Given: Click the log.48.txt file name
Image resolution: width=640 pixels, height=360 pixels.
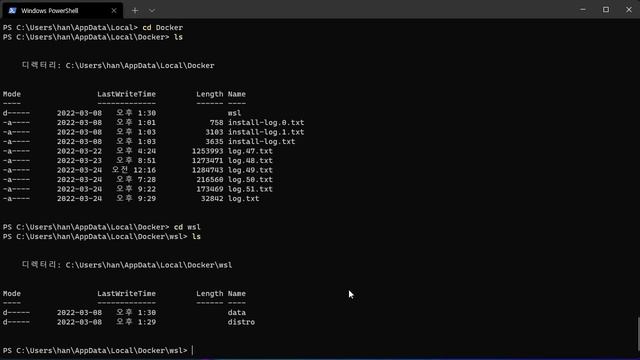Looking at the screenshot, I should tap(250, 160).
